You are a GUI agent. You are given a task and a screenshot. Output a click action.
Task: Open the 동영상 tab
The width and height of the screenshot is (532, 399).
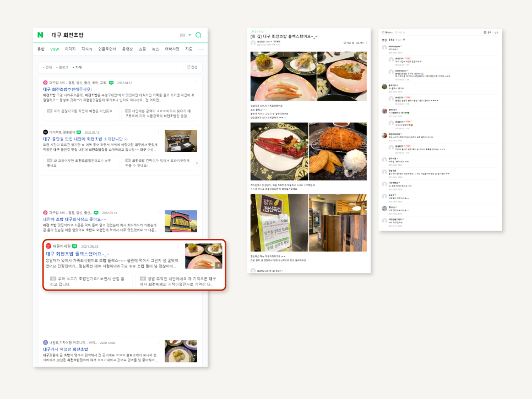pos(127,49)
